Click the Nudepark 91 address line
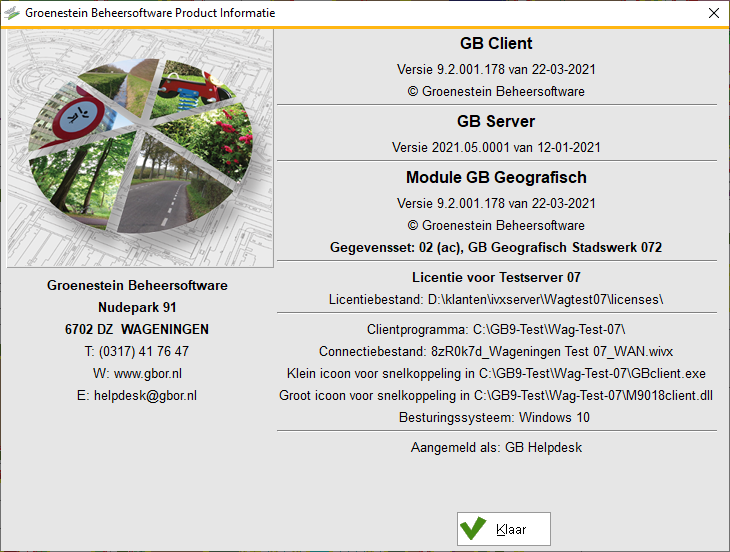730x552 pixels. pyautogui.click(x=137, y=308)
